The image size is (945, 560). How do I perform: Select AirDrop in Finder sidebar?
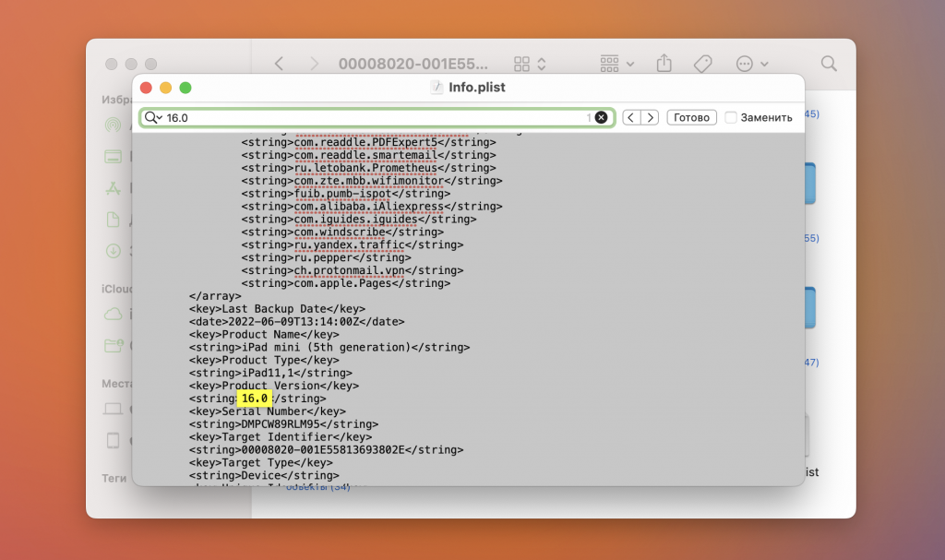[113, 125]
